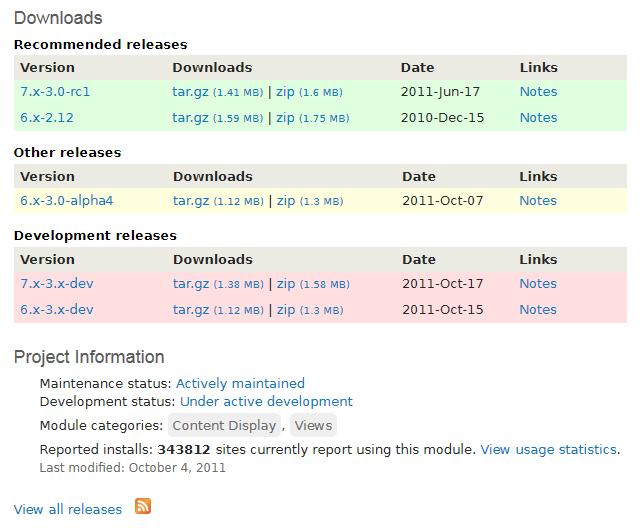Image resolution: width=643 pixels, height=528 pixels.
Task: Select the Last modified: October 4, 2011 text
Action: coord(132,468)
